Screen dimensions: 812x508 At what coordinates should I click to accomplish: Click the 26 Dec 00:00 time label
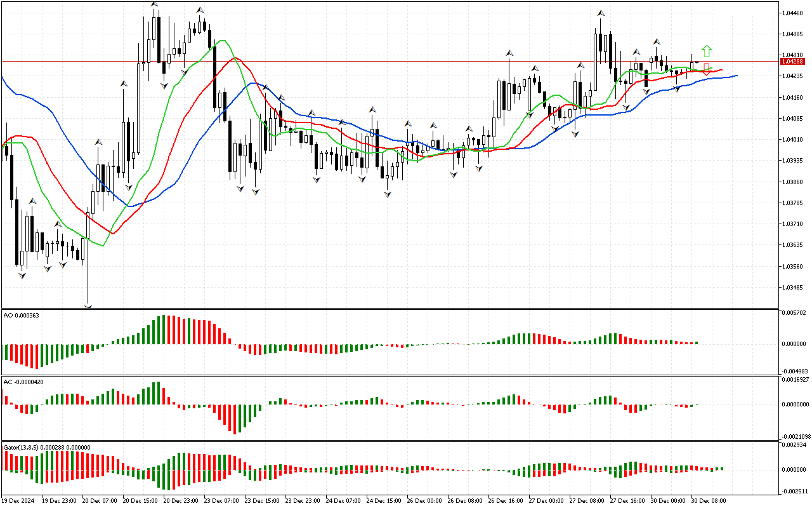(x=425, y=500)
